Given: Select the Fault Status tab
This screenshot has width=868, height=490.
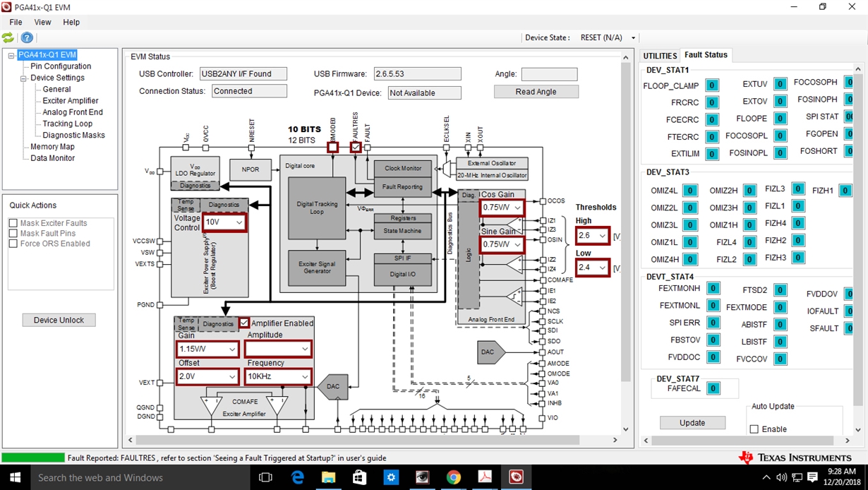Looking at the screenshot, I should click(x=706, y=55).
